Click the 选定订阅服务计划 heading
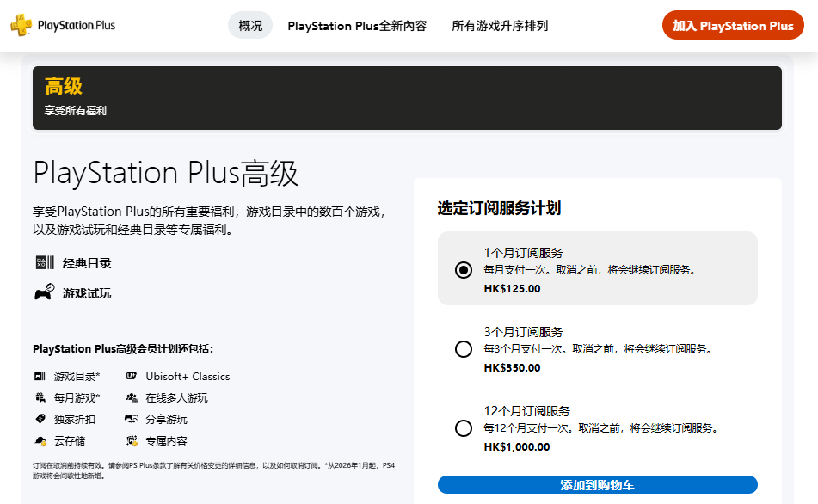 coord(499,208)
